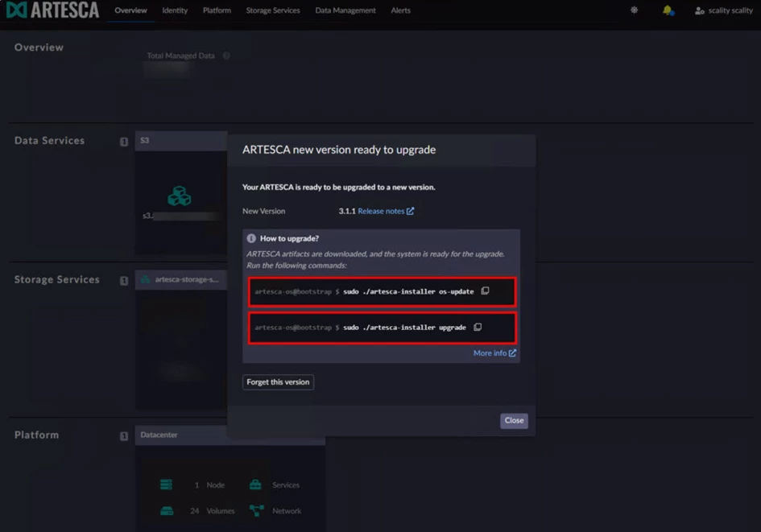The height and width of the screenshot is (532, 761).
Task: Copy the os-update command
Action: click(x=485, y=291)
